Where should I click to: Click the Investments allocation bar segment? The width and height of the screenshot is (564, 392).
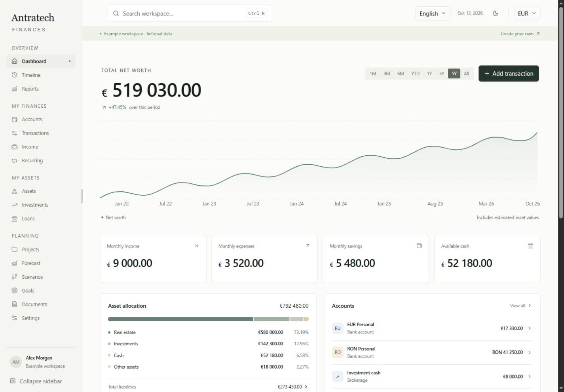click(272, 319)
